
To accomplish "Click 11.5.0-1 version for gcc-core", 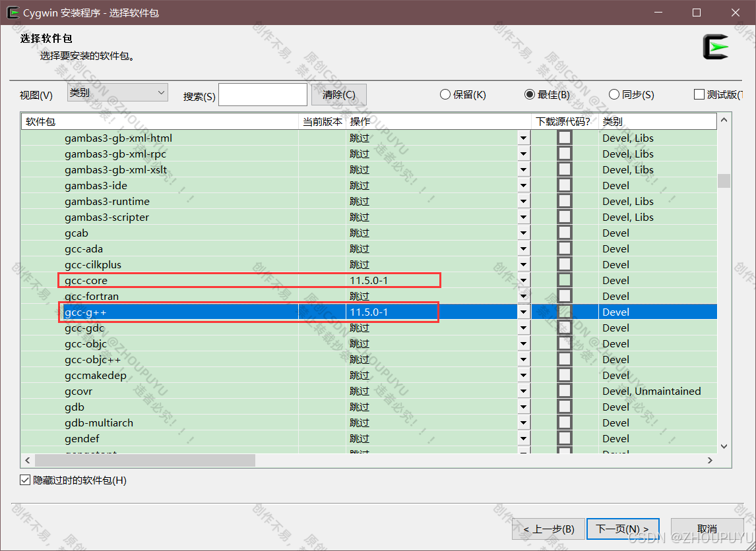I will (x=369, y=280).
